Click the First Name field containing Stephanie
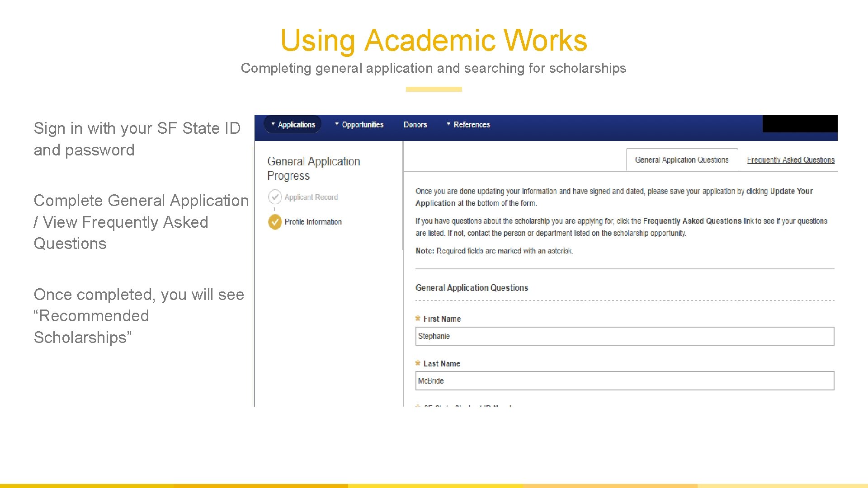Viewport: 868px width, 488px height. coord(624,336)
